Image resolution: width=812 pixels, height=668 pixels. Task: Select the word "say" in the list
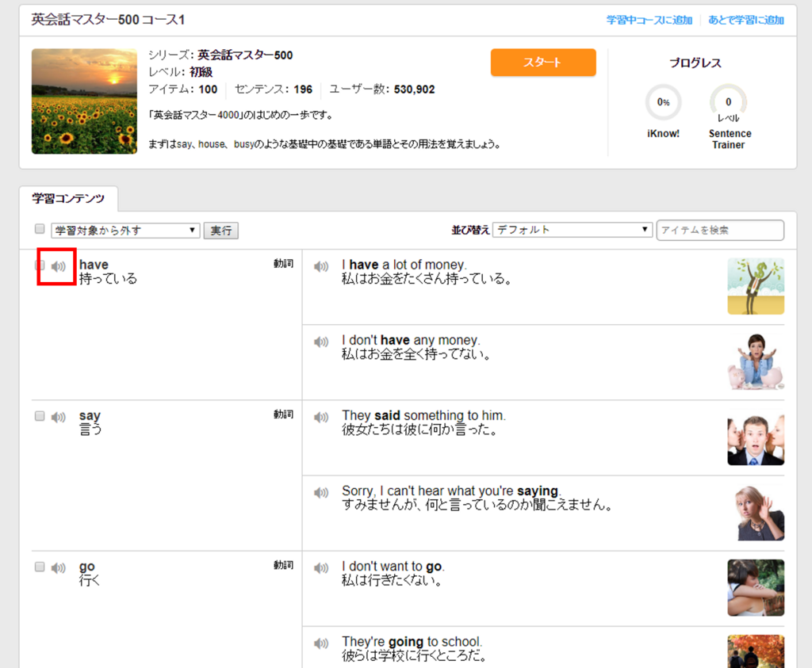coord(90,415)
